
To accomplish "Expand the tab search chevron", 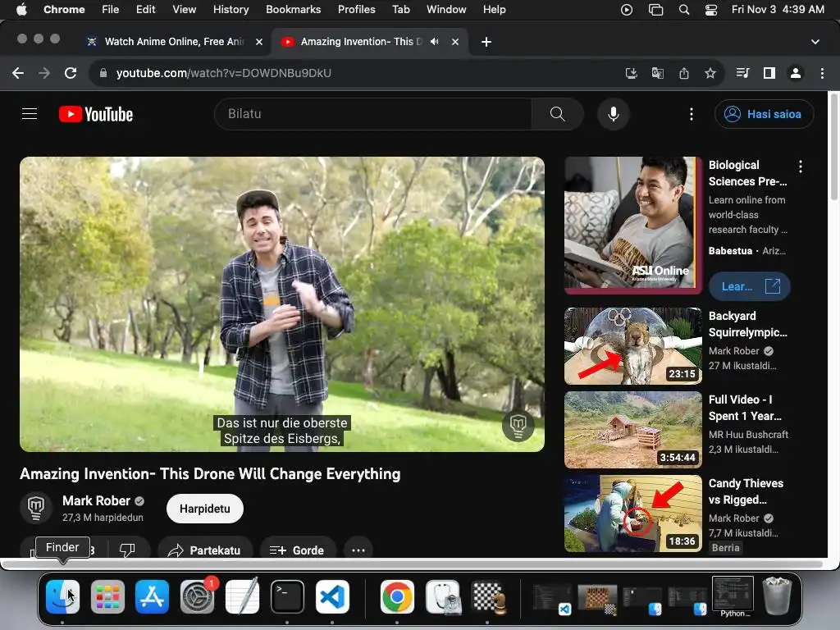I will click(x=815, y=42).
